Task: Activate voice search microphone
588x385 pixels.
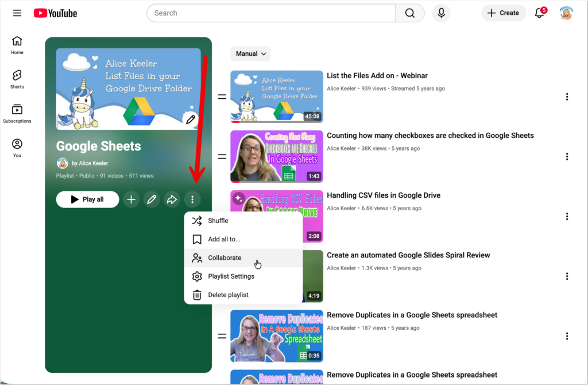Action: pyautogui.click(x=441, y=13)
